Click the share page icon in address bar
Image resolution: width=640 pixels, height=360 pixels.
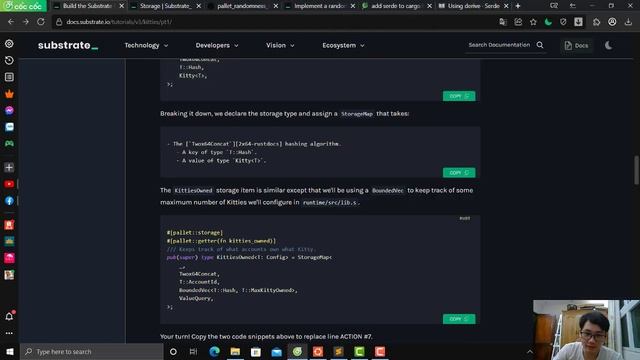[x=518, y=22]
